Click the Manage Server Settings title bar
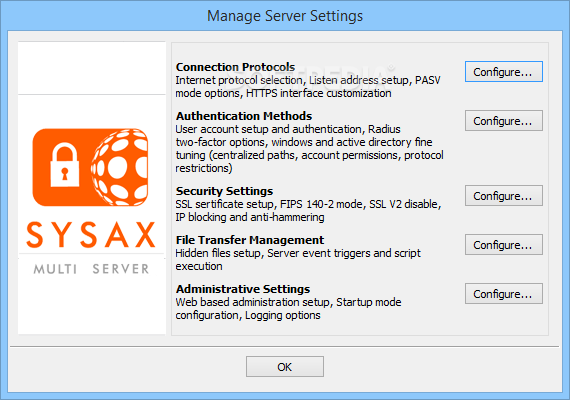This screenshot has height=400, width=570. [x=285, y=16]
